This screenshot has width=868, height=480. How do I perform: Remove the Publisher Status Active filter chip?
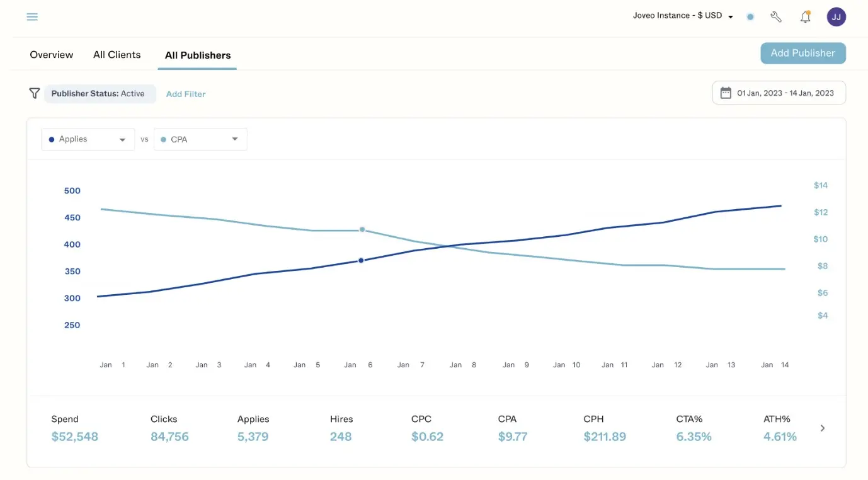click(100, 93)
